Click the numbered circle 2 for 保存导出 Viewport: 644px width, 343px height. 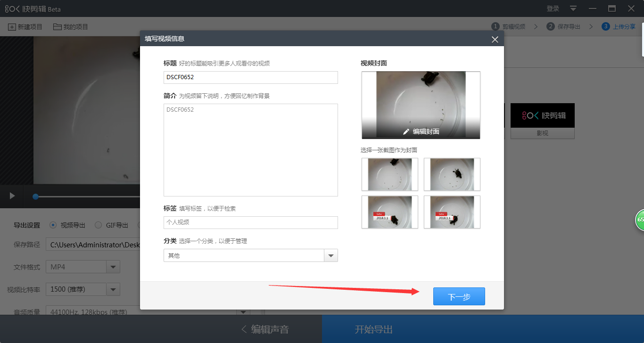(550, 26)
